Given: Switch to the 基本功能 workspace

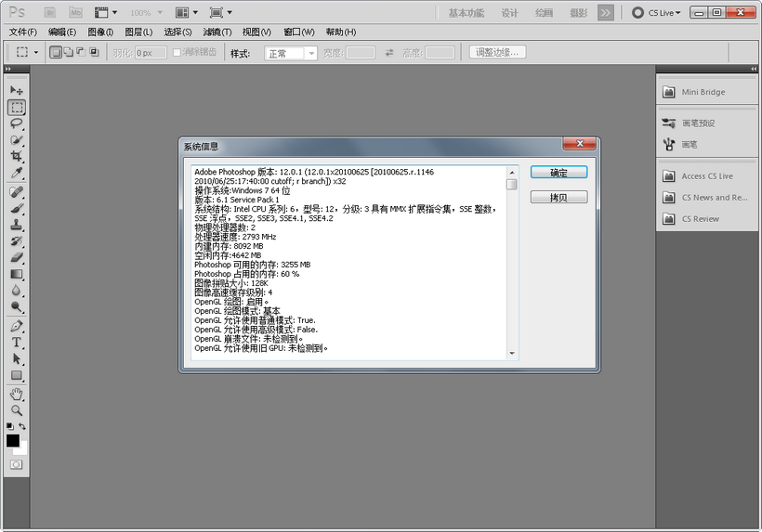Looking at the screenshot, I should (466, 13).
